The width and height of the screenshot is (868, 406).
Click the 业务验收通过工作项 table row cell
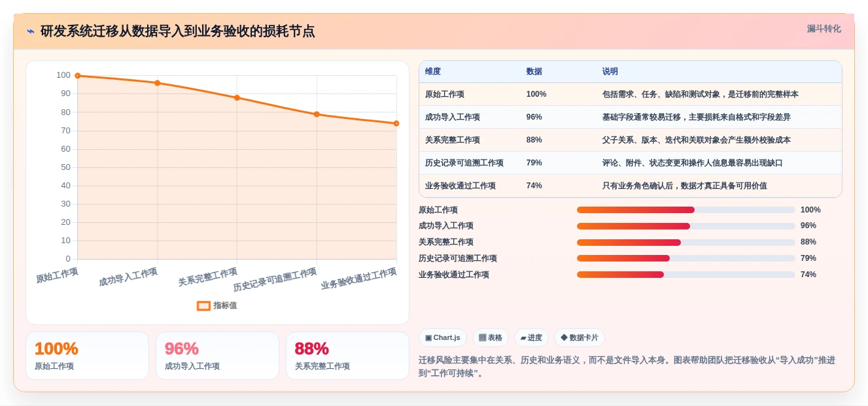[460, 186]
